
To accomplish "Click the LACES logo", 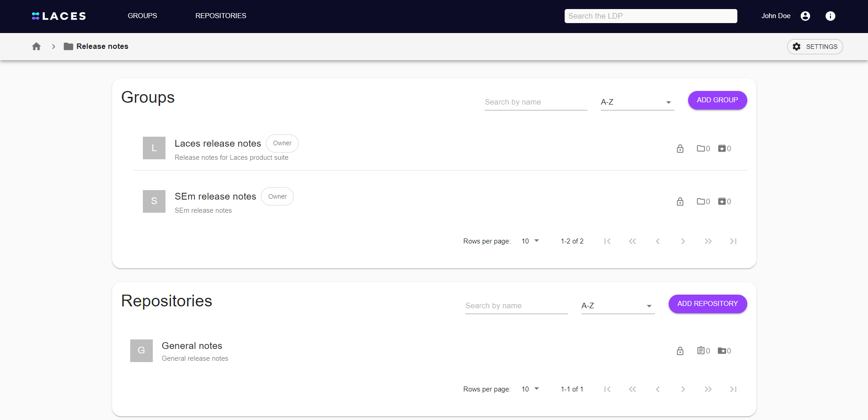I will (59, 16).
